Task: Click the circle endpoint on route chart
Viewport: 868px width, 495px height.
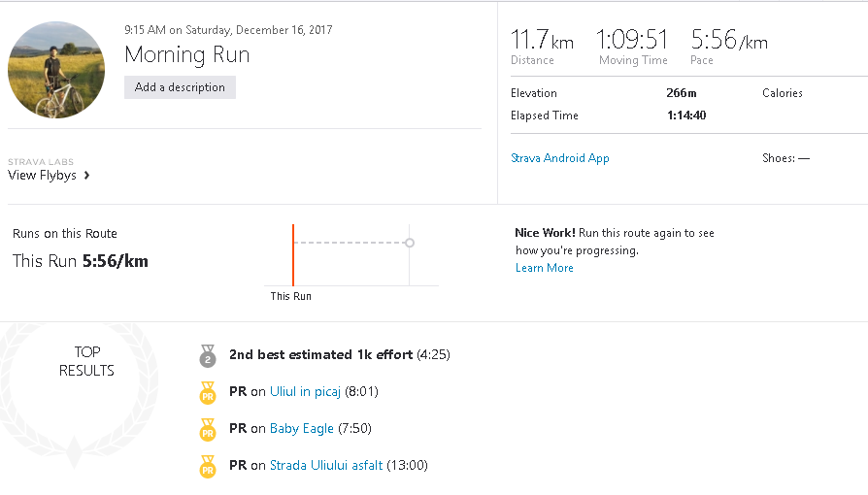Action: 410,243
